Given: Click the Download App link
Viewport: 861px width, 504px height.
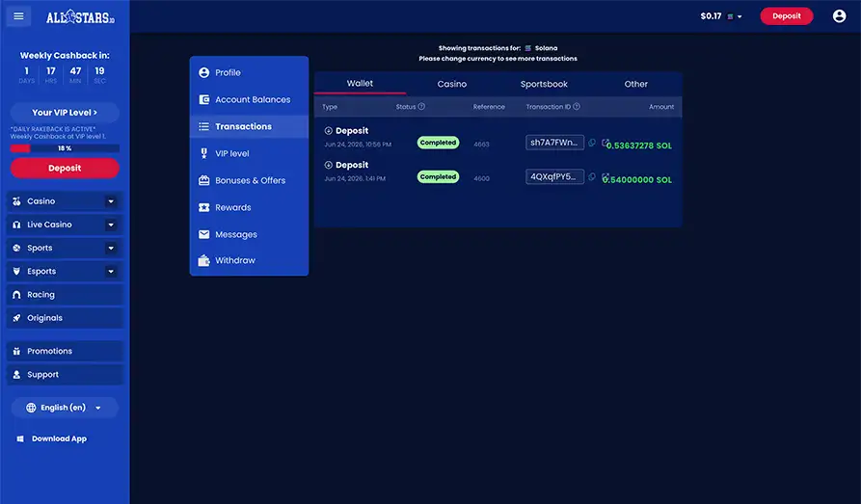Looking at the screenshot, I should tap(59, 438).
